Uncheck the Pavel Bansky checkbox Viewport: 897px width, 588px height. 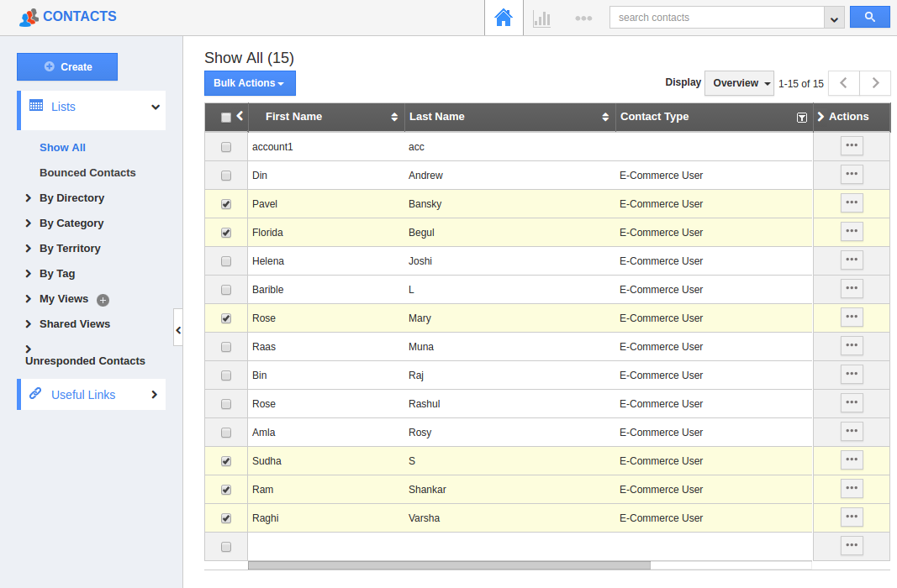coord(226,204)
